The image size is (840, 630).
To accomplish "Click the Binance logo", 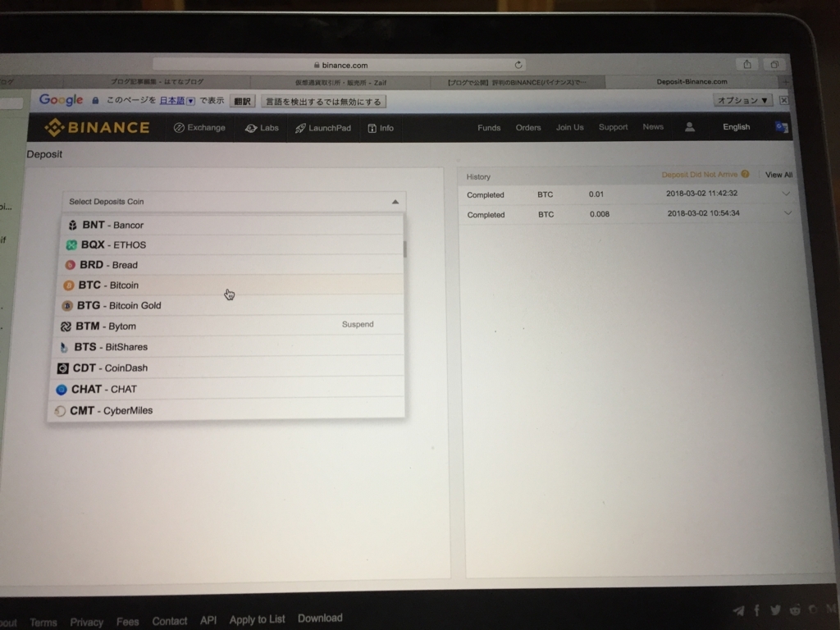I will (97, 127).
